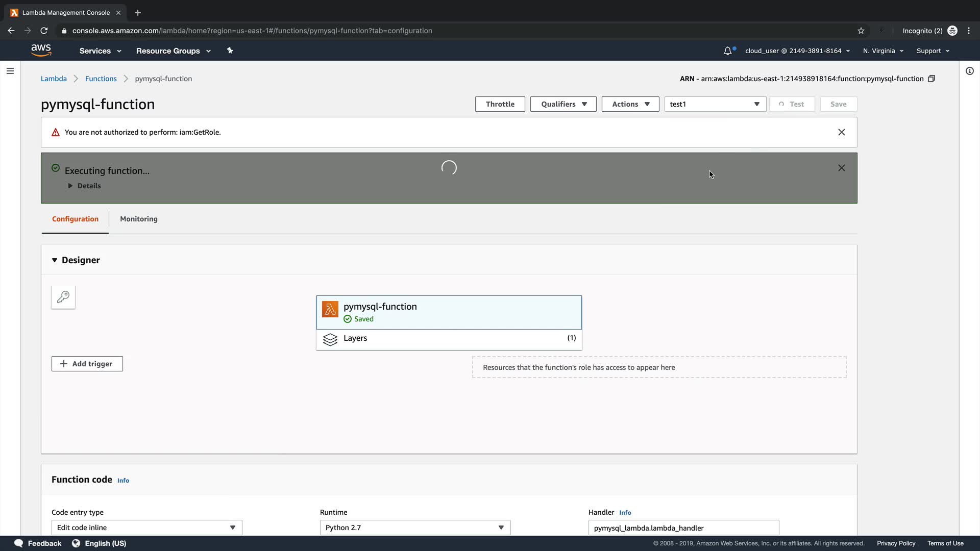Screen dimensions: 980x551
Task: Click the AWS logo home icon
Action: (x=41, y=50)
